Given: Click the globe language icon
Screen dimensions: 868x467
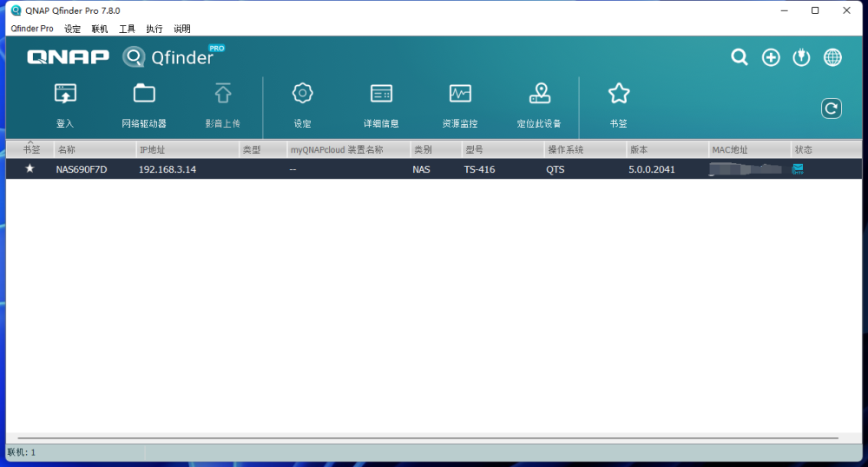Looking at the screenshot, I should tap(832, 57).
